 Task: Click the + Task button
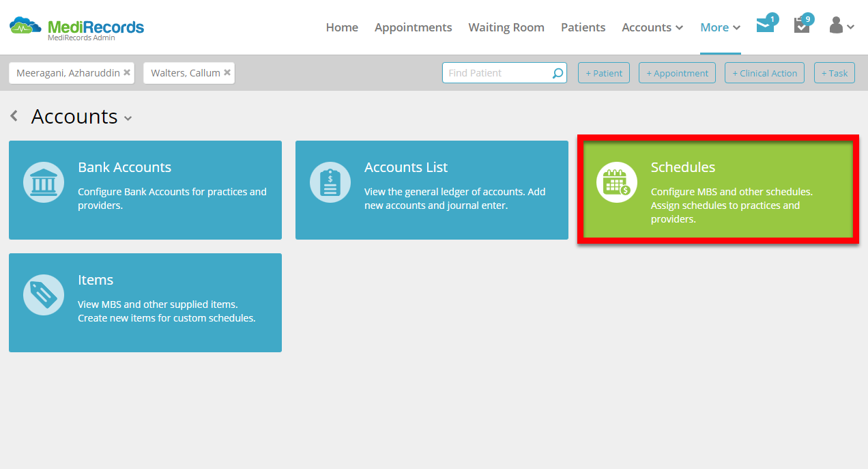pyautogui.click(x=835, y=73)
